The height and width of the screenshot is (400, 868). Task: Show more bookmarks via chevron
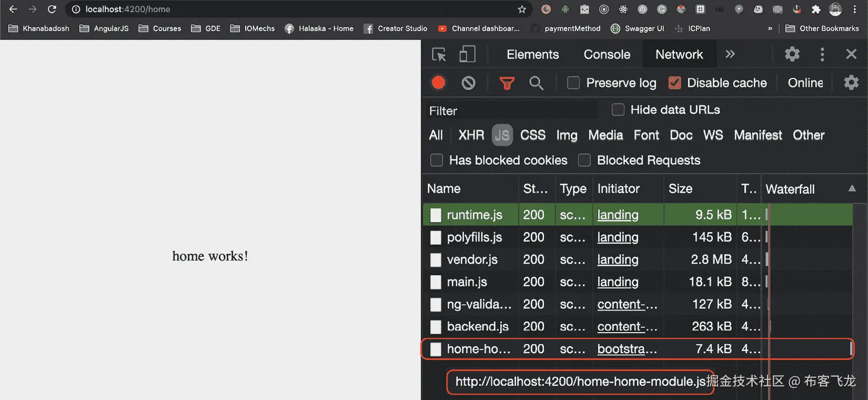[770, 28]
